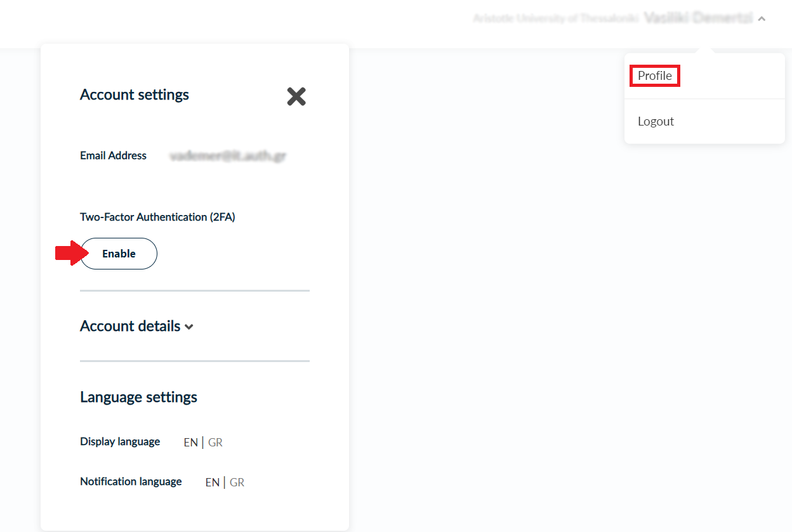Viewport: 792px width, 532px height.
Task: Switch Notification language to GR
Action: (237, 483)
